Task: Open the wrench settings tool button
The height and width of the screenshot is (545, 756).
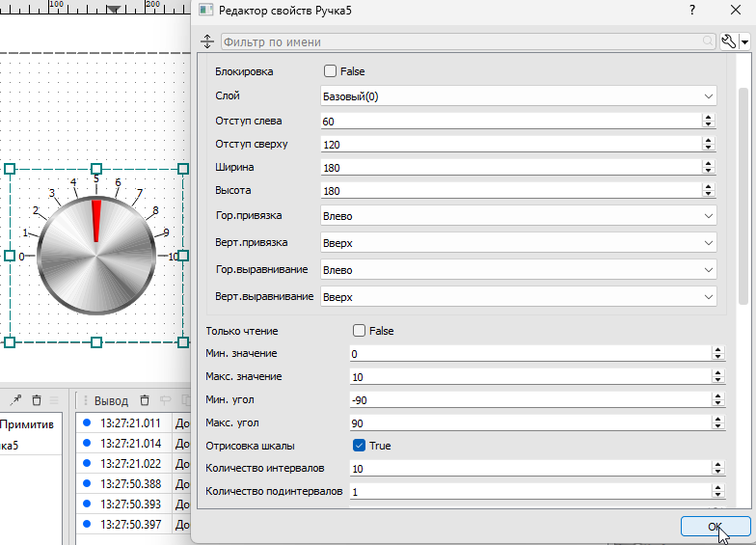Action: click(729, 42)
